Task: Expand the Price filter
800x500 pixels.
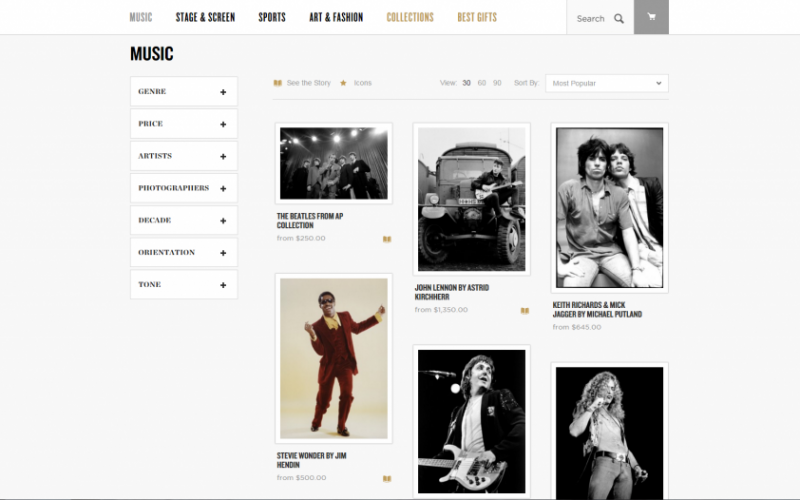Action: click(184, 124)
